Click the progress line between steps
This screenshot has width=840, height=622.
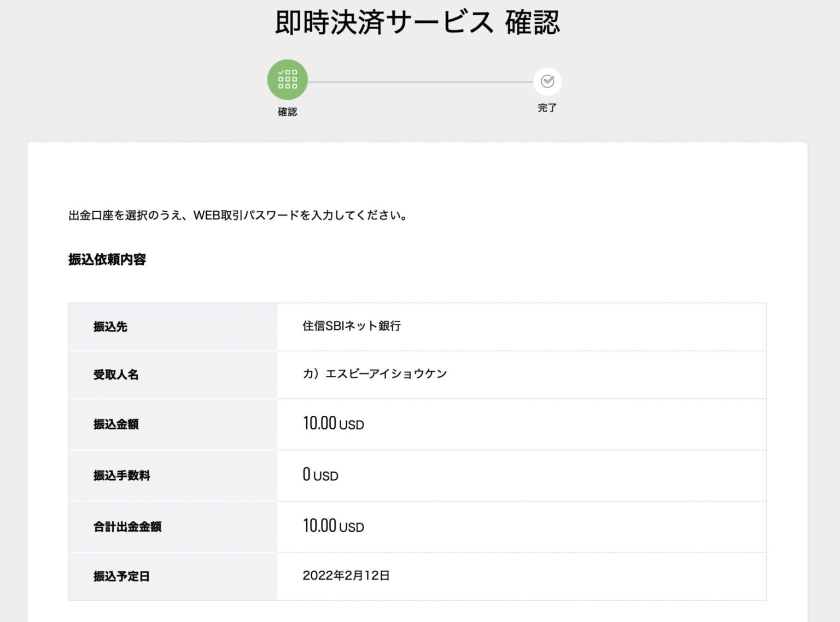pos(421,82)
